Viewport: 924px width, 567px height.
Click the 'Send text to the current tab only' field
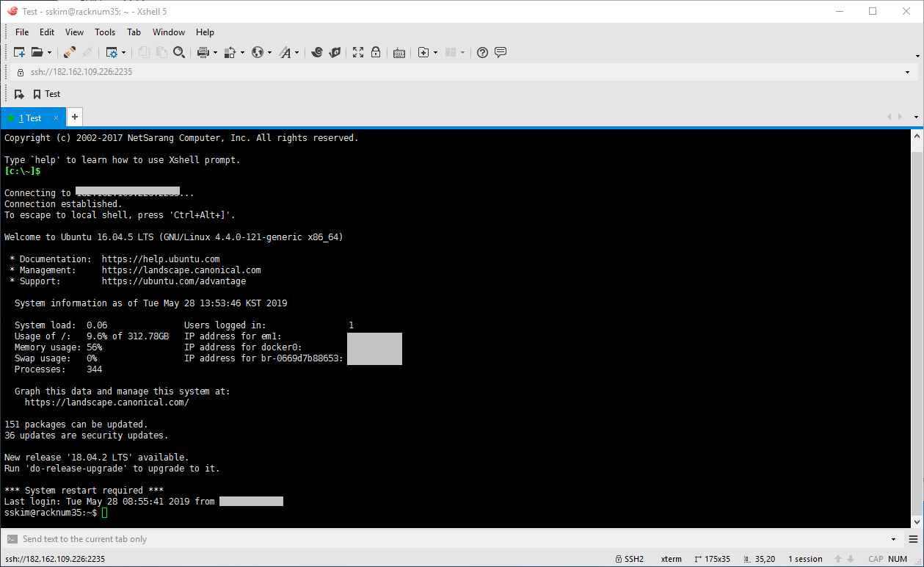coord(452,539)
